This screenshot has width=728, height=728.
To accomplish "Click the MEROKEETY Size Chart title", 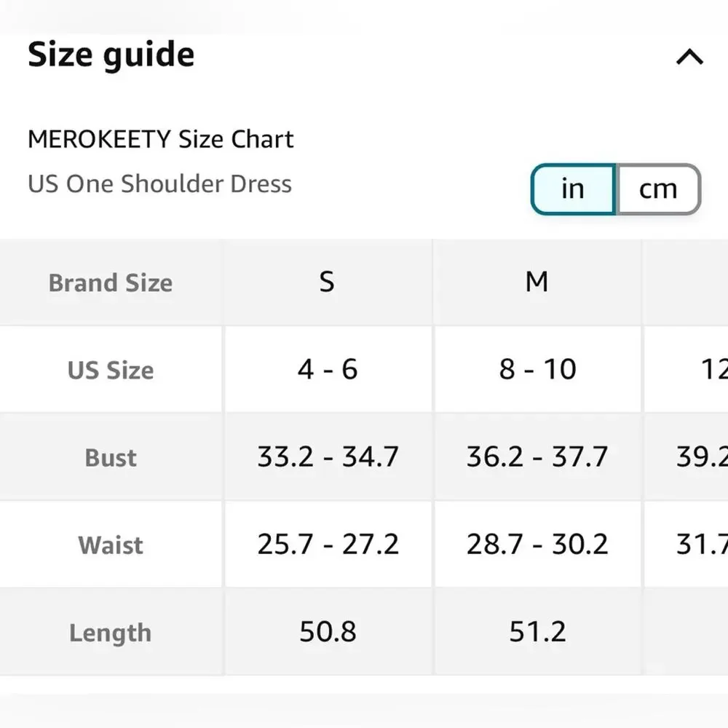I will click(x=160, y=139).
